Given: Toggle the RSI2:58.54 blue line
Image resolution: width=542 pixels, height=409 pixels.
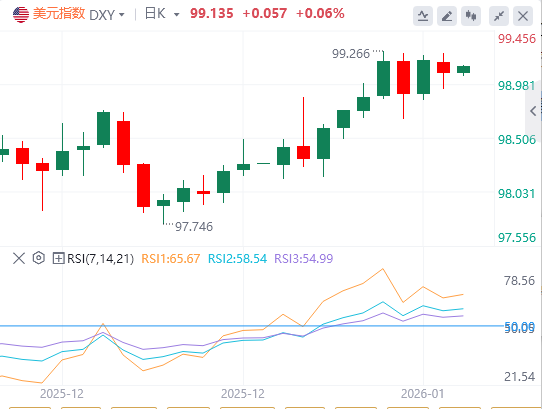Looking at the screenshot, I should 237,259.
